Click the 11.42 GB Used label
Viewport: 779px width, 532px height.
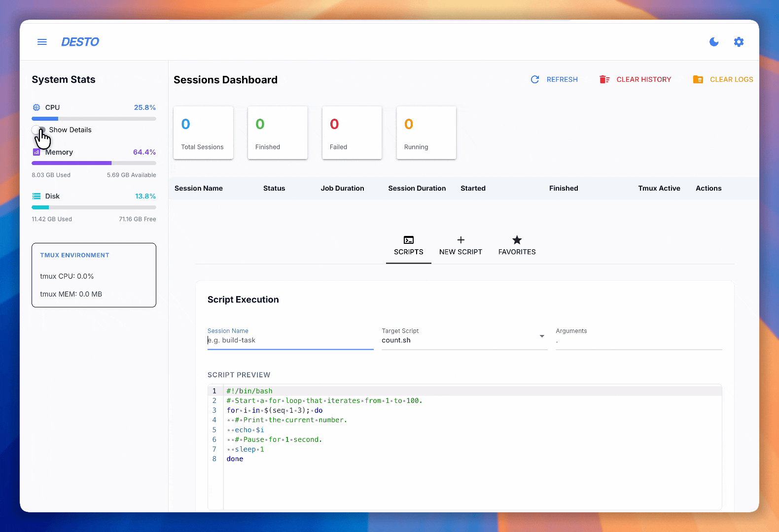[52, 219]
